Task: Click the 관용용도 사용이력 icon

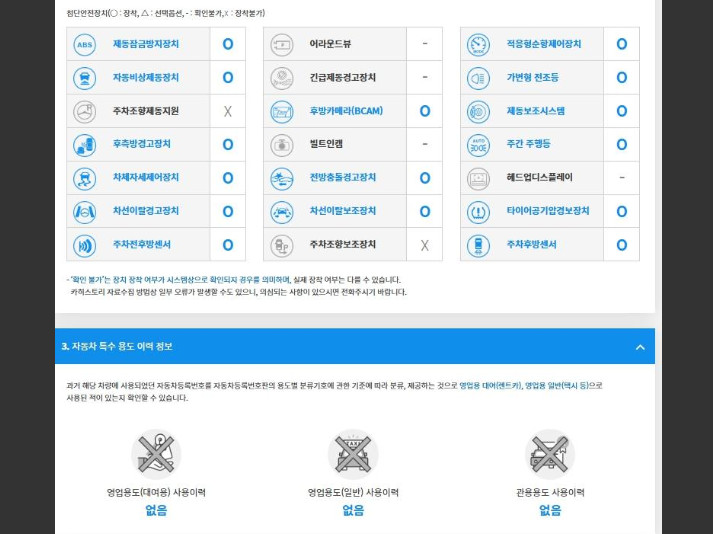Action: [550, 454]
